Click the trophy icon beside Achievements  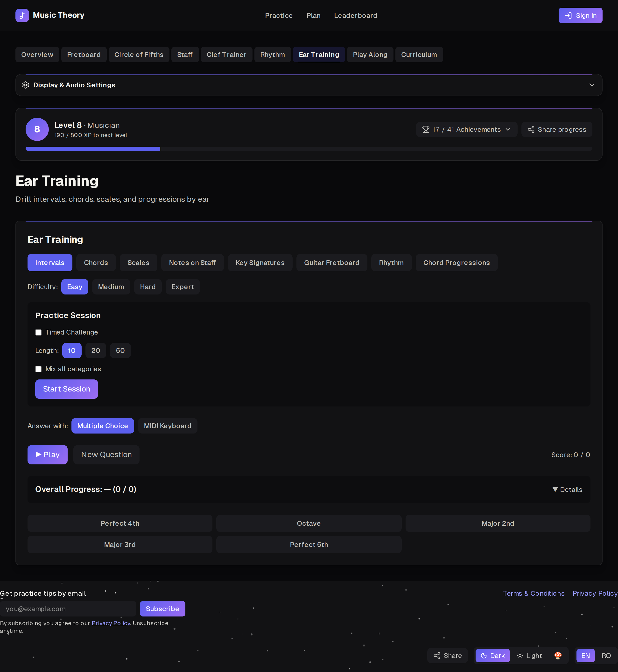click(425, 129)
